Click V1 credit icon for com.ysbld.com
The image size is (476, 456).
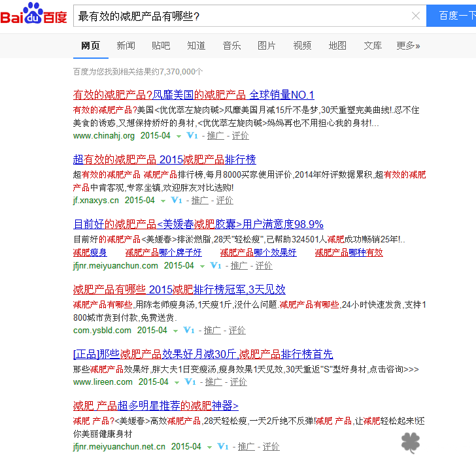[x=189, y=330]
